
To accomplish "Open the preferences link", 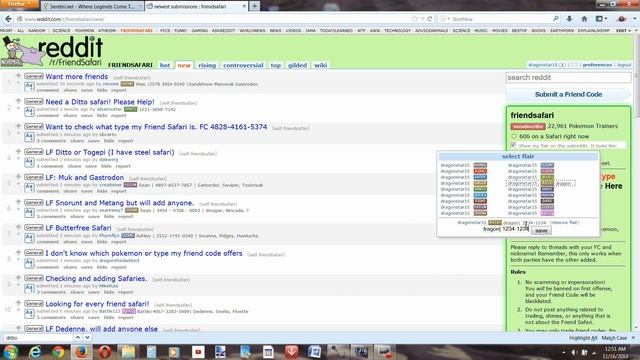I will 597,64.
